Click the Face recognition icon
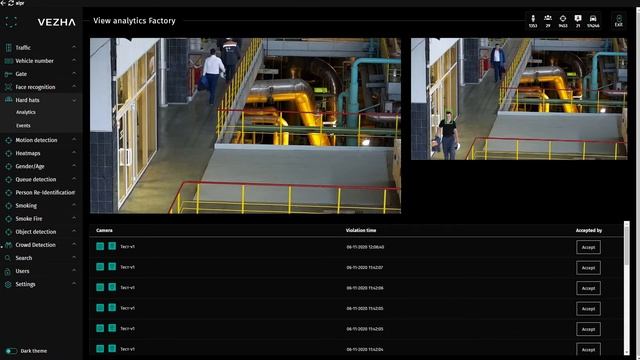The width and height of the screenshot is (640, 360). [x=8, y=87]
